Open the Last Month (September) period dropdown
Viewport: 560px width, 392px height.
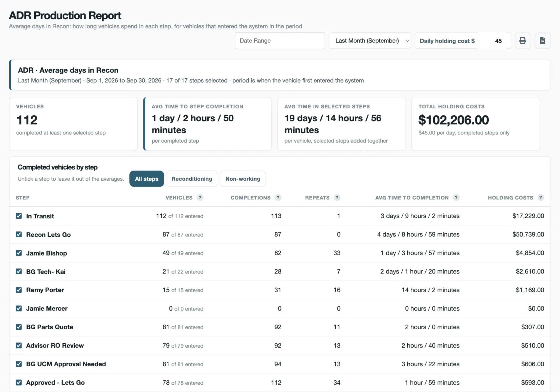[370, 41]
